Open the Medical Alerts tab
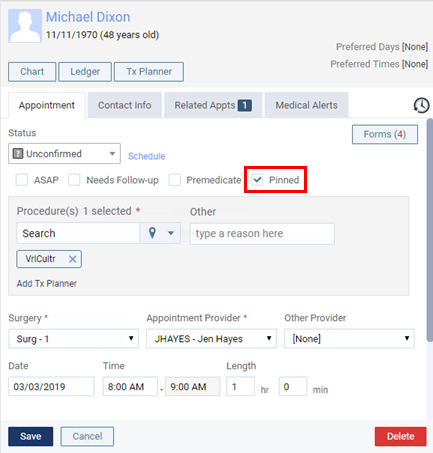The width and height of the screenshot is (433, 453). tap(306, 105)
